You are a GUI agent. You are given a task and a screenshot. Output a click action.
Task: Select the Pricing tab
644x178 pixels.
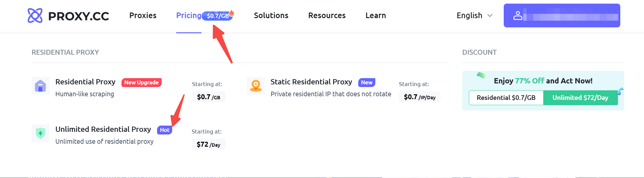tap(189, 15)
